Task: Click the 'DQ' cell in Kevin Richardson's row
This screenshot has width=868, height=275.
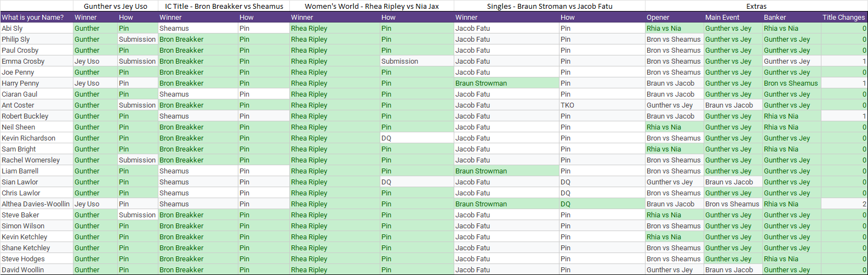Action: pos(386,138)
